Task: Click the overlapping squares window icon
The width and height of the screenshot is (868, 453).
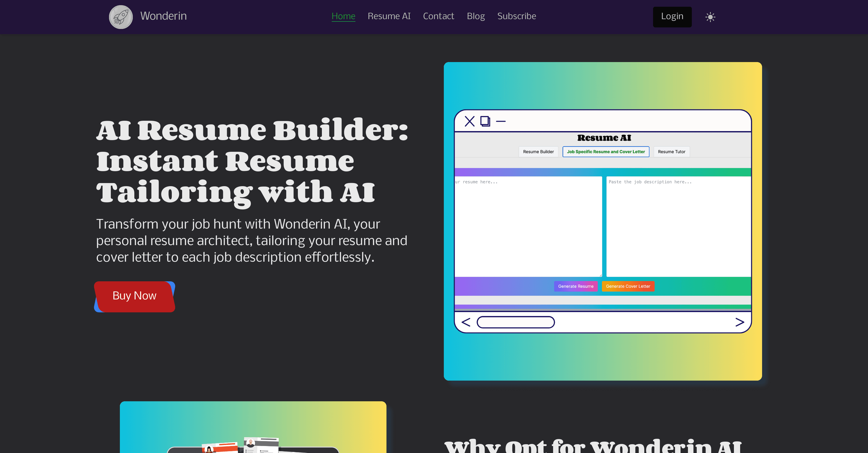Action: point(485,121)
